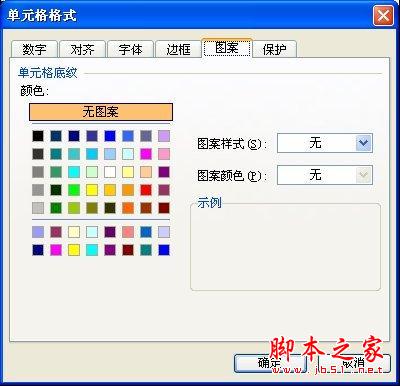Choose the yellow-green swatch

pyautogui.click(x=74, y=208)
